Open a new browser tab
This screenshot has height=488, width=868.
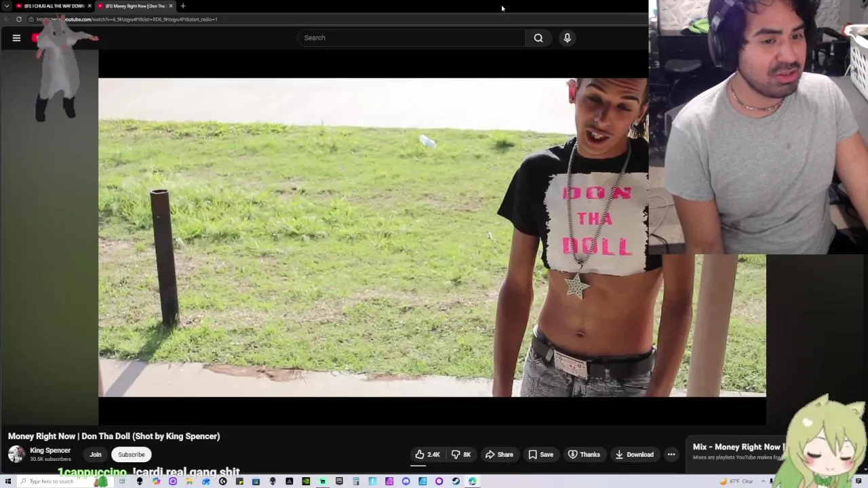click(182, 6)
